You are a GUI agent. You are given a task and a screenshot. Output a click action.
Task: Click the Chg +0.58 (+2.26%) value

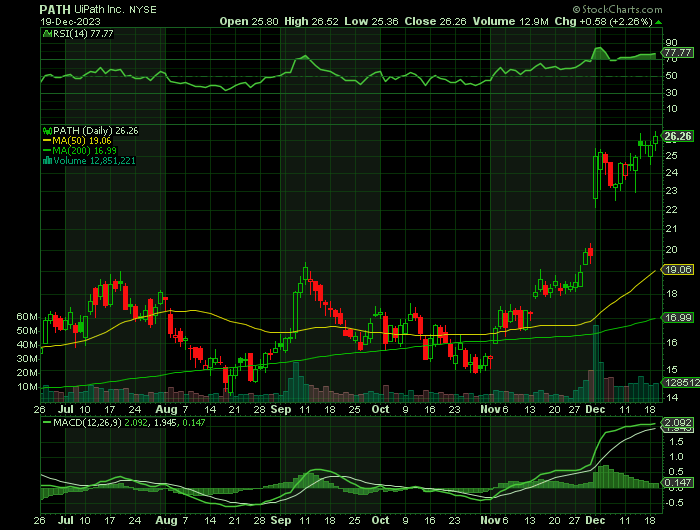point(604,21)
